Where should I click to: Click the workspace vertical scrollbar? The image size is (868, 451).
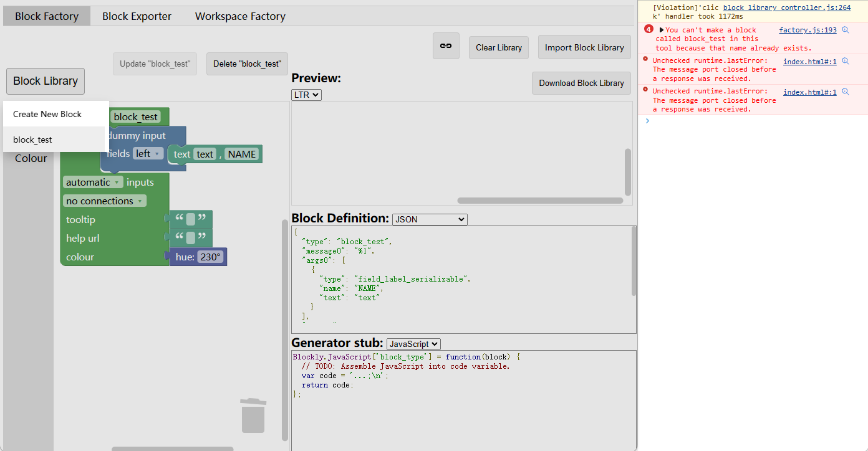285,330
